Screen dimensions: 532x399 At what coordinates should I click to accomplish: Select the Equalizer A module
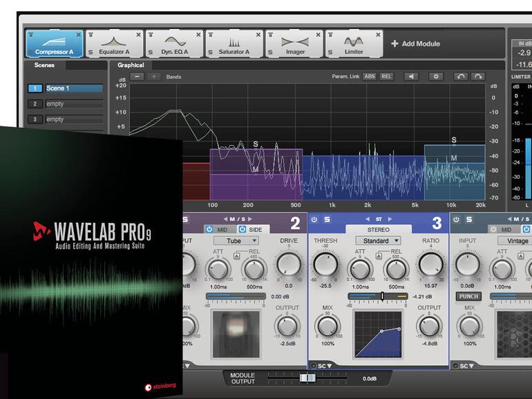(114, 43)
